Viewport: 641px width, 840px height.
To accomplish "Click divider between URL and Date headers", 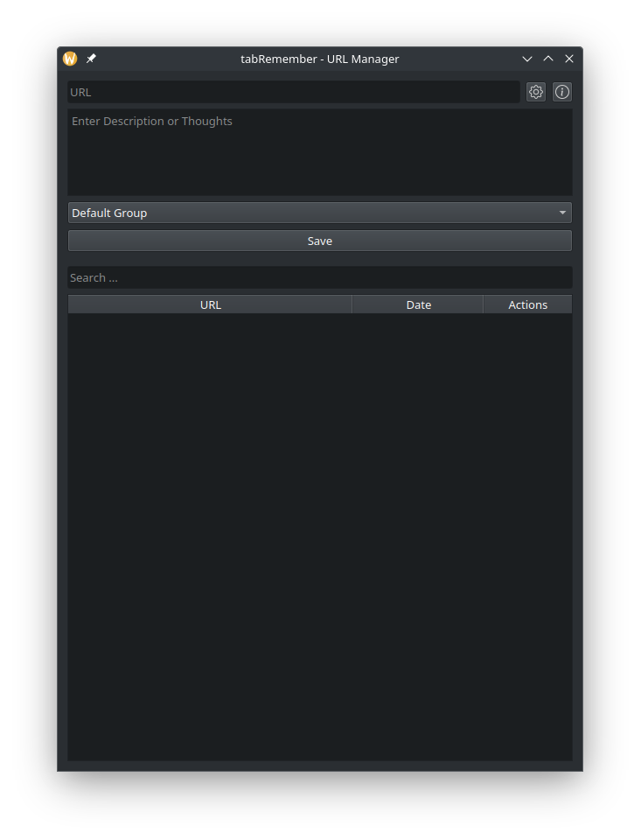I will pos(352,304).
